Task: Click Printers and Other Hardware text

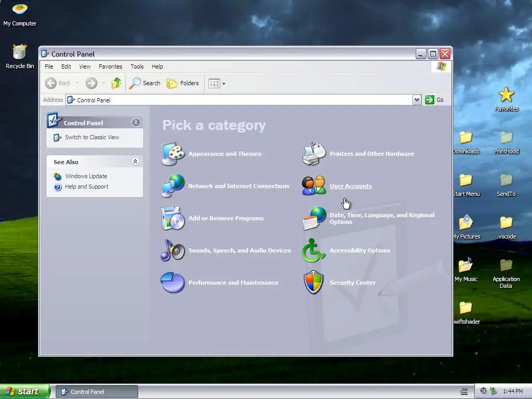Action: (372, 154)
